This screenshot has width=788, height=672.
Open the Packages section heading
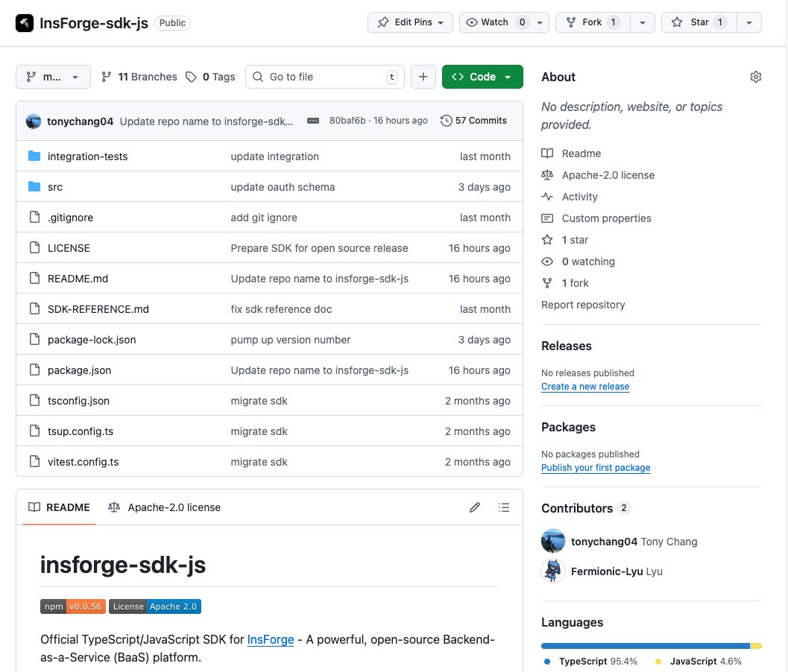[568, 428]
